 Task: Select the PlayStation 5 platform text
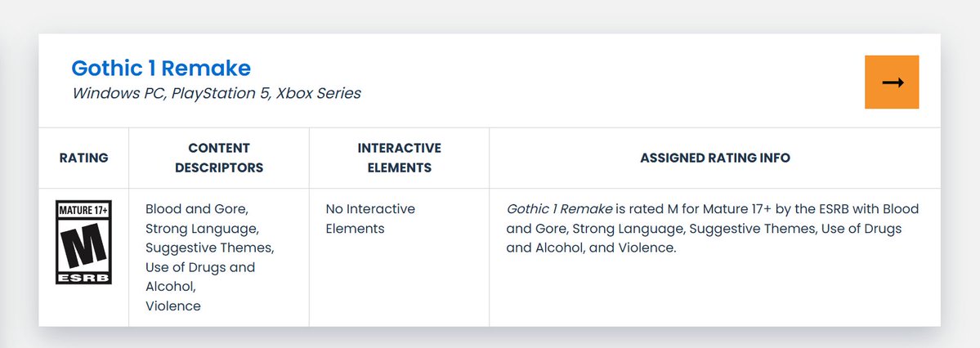[220, 93]
